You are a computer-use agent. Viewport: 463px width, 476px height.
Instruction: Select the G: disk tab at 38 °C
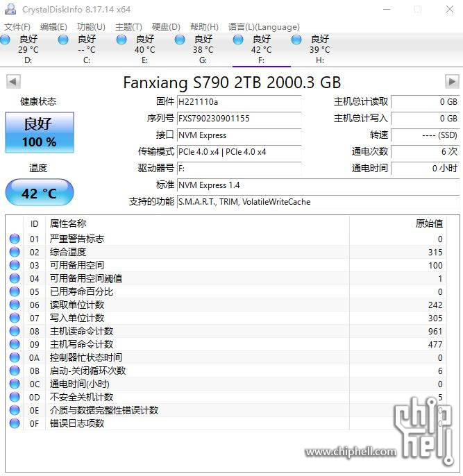[x=203, y=49]
